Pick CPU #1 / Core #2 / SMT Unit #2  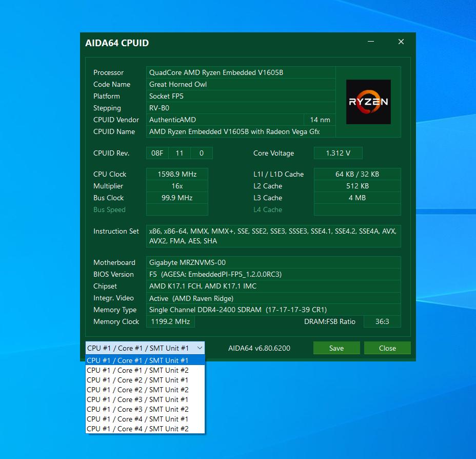(x=137, y=390)
